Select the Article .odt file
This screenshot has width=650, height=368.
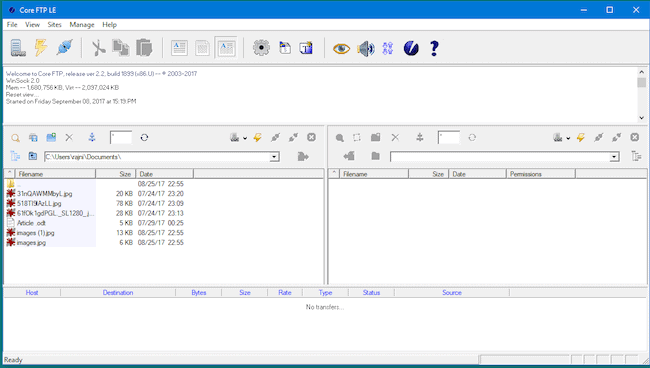31,223
